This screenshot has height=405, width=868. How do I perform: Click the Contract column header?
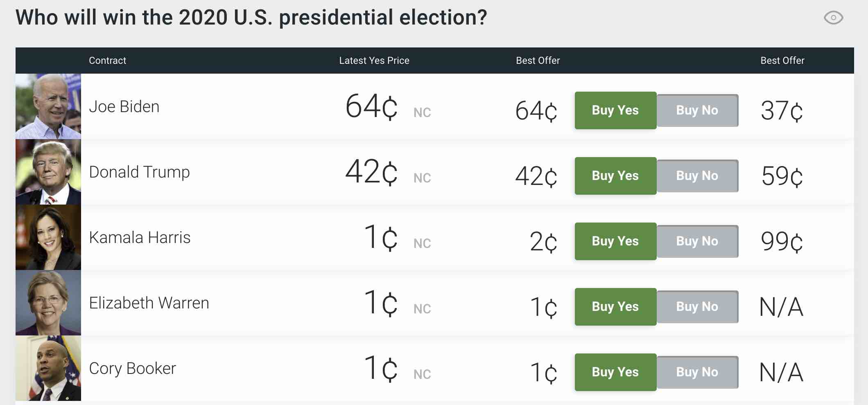point(107,61)
